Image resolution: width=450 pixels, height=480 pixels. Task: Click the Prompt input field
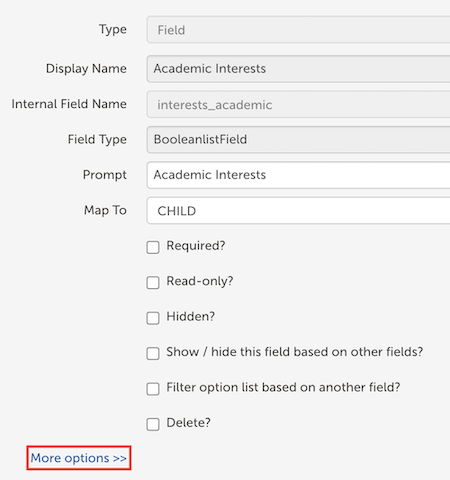click(298, 175)
